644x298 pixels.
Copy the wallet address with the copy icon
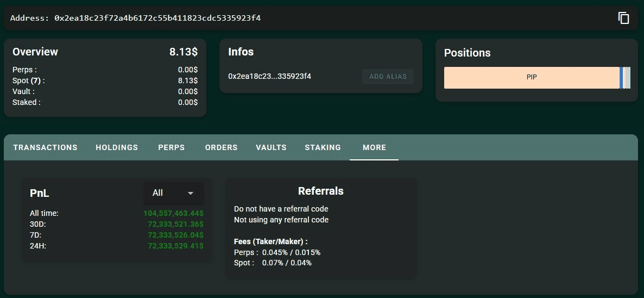[x=623, y=18]
